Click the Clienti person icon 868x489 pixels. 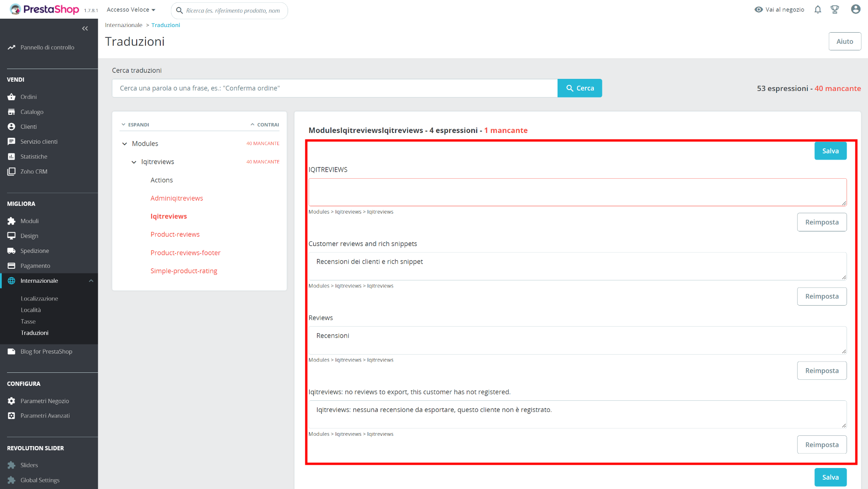12,127
